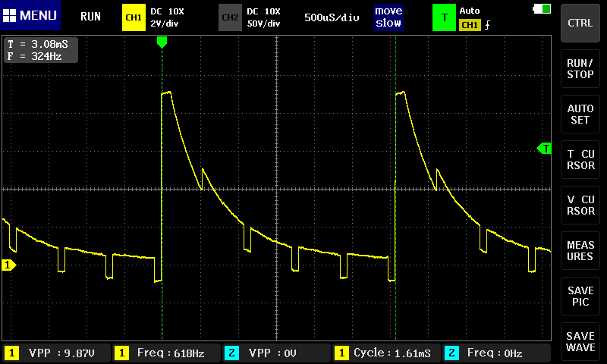Screen dimensions: 607x364
Task: Tap the 500uS/div timebase value
Action: 332,17
